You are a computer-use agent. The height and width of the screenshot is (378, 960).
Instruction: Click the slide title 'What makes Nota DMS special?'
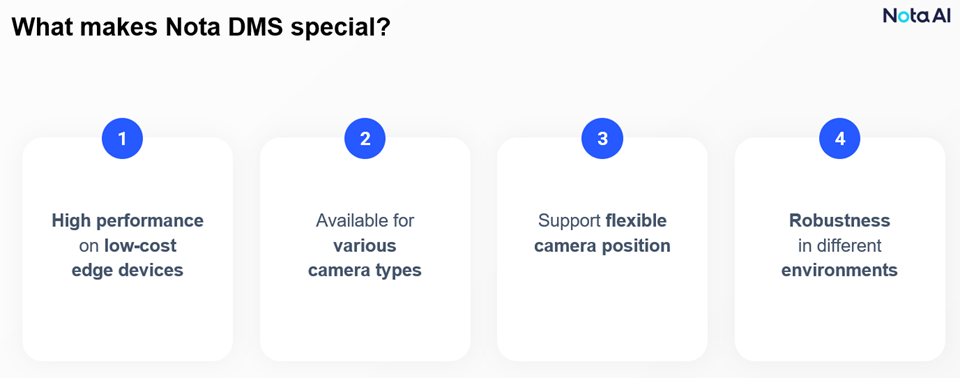(201, 28)
